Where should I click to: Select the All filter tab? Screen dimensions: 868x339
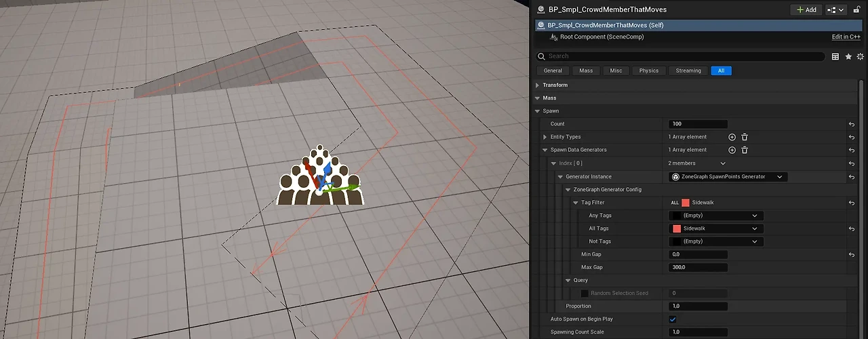pos(721,71)
